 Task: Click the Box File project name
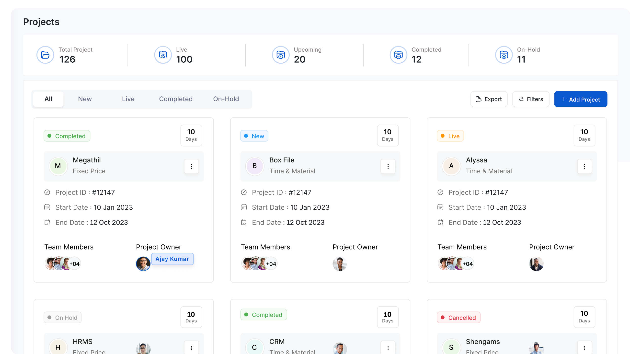(282, 160)
